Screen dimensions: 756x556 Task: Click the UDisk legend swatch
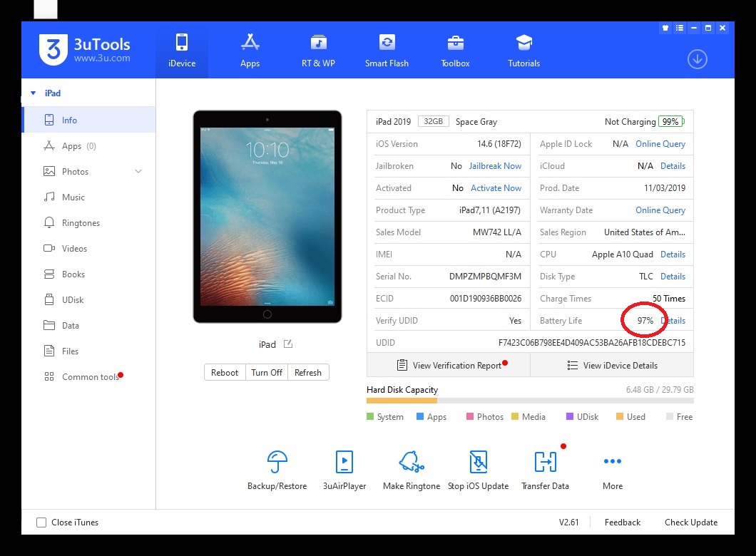570,416
